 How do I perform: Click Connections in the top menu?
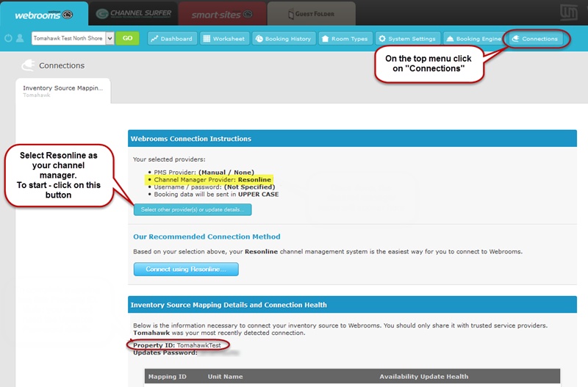[535, 39]
